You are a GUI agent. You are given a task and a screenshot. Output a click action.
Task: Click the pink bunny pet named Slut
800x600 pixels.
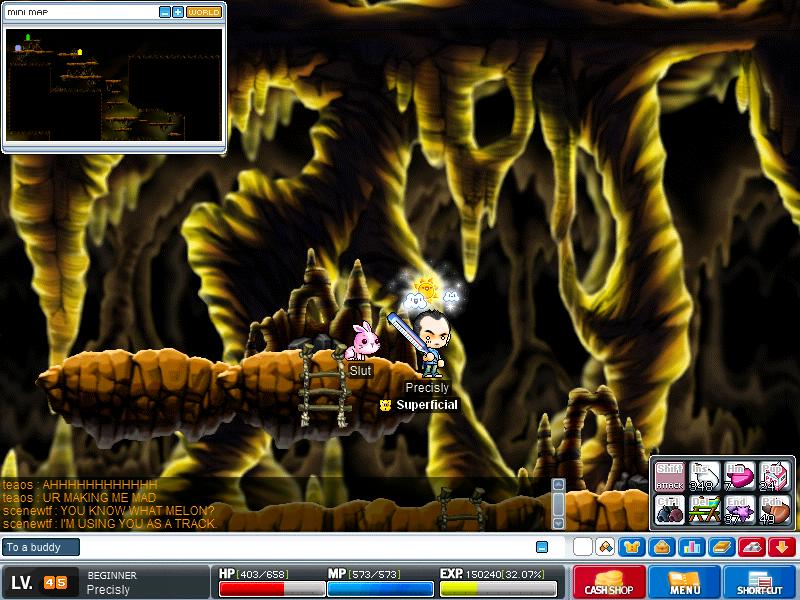362,341
